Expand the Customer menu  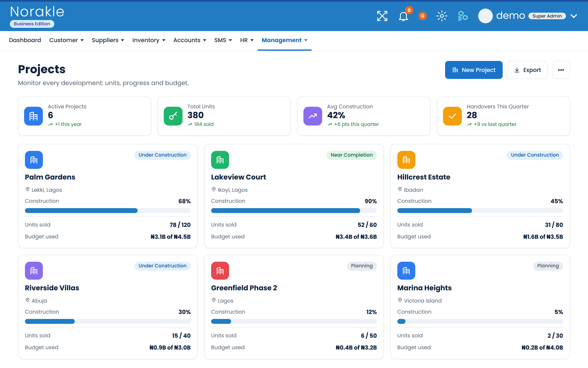coord(66,40)
